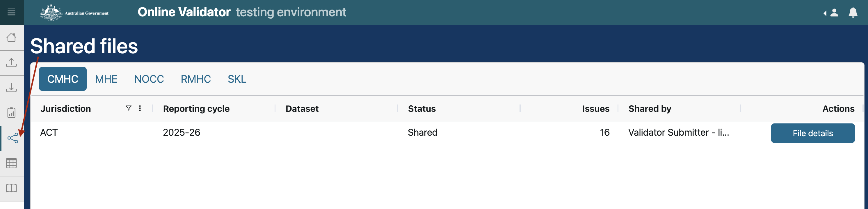Open Jurisdiction column options menu
The image size is (868, 209).
pos(140,108)
